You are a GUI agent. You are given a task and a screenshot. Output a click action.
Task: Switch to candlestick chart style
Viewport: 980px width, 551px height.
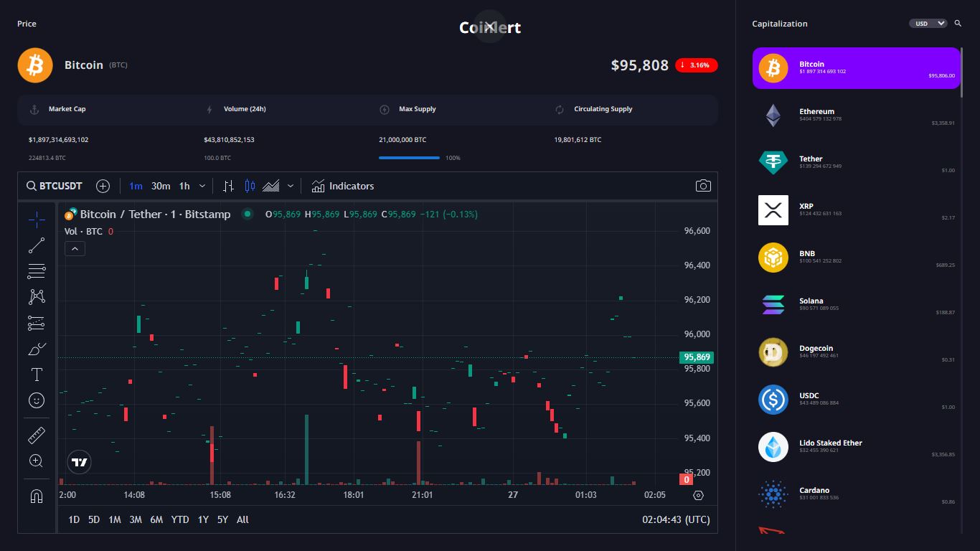pyautogui.click(x=250, y=186)
